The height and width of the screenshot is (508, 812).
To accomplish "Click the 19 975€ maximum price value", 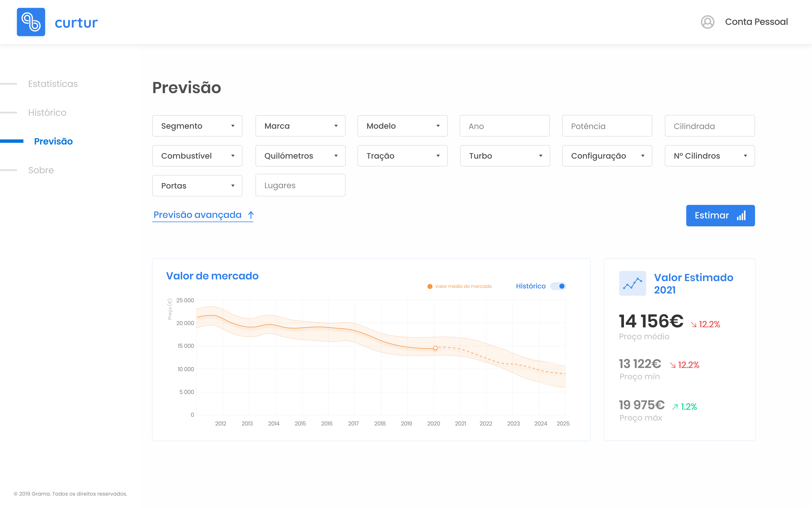I will tap(642, 405).
